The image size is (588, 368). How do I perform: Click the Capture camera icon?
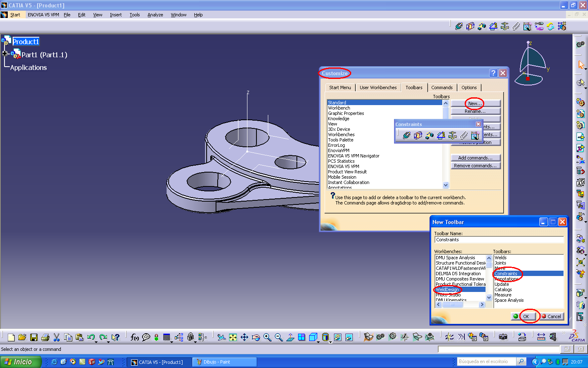click(x=503, y=337)
